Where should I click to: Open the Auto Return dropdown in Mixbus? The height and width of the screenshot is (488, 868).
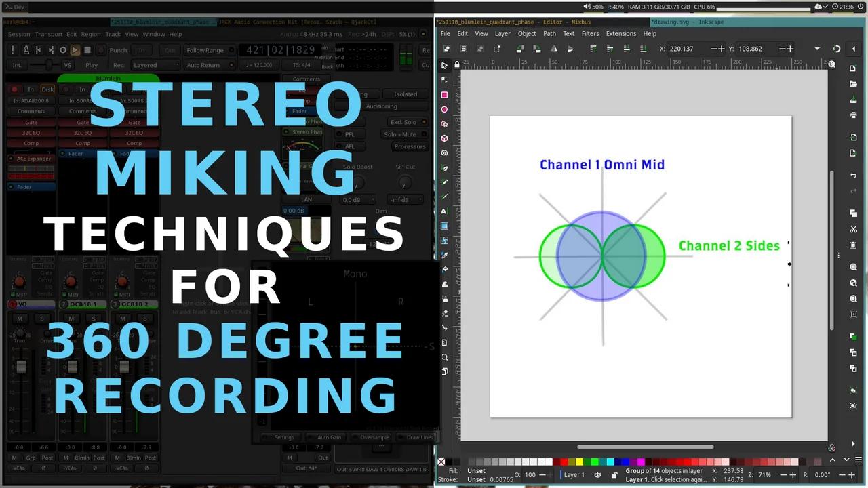click(x=209, y=65)
